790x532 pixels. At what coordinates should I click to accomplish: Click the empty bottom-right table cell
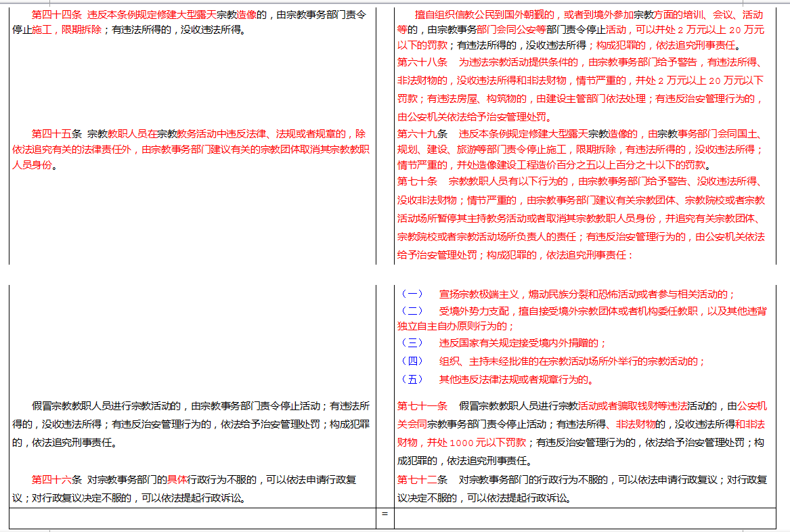(585, 518)
